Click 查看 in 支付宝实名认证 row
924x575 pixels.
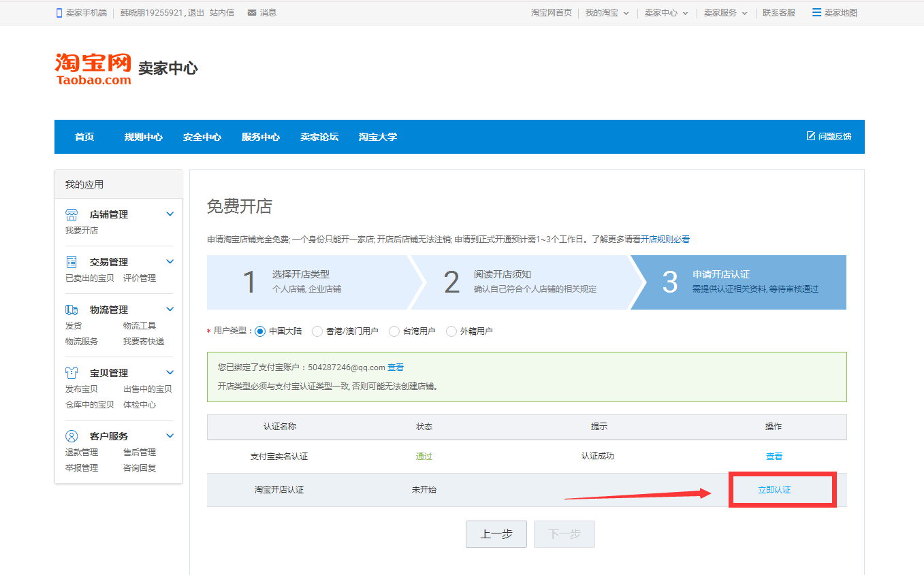774,457
